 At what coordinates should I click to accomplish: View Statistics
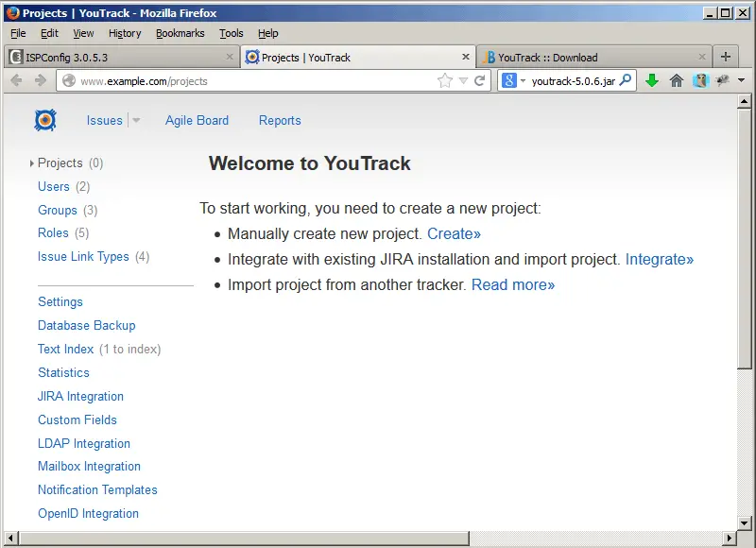tap(63, 372)
